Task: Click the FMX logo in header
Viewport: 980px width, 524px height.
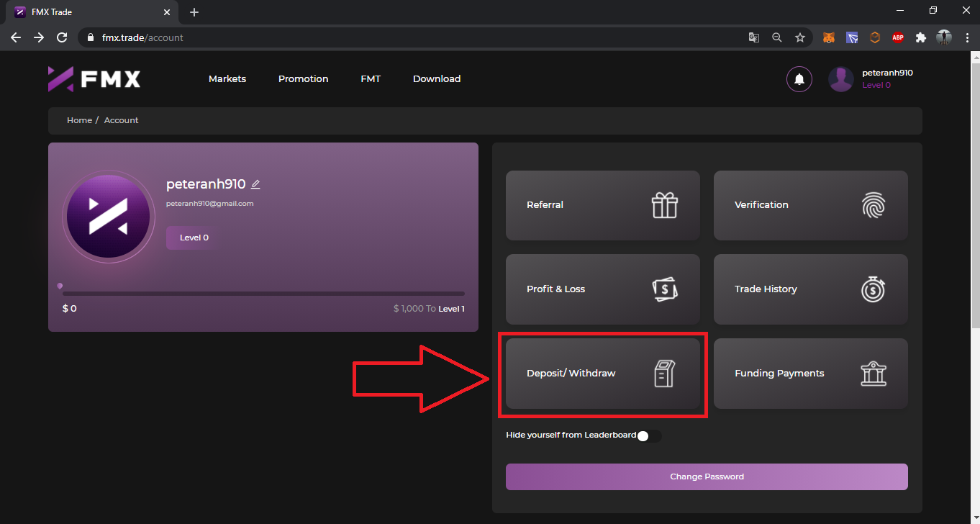Action: click(94, 79)
